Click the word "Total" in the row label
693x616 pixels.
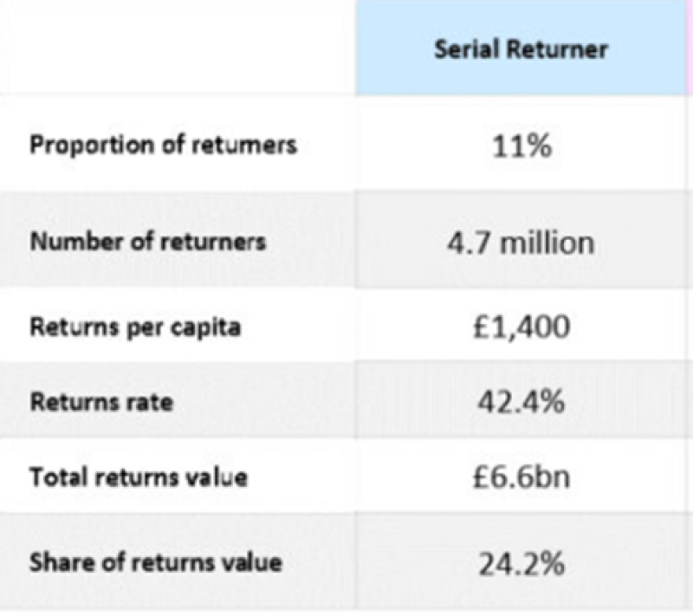click(x=52, y=477)
